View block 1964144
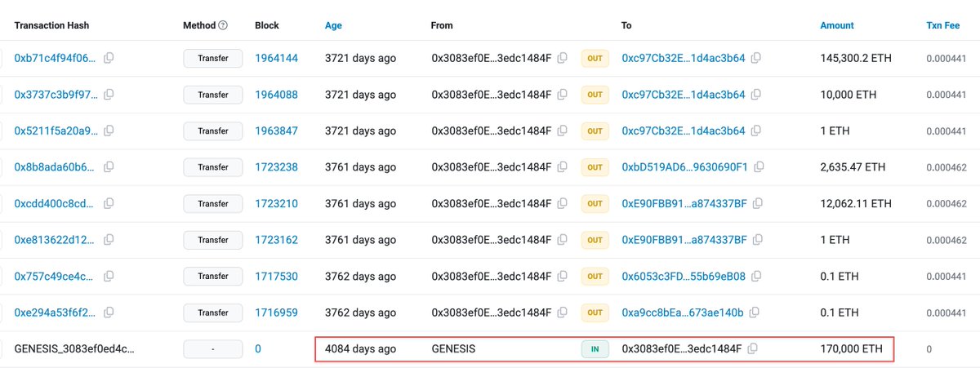 276,59
